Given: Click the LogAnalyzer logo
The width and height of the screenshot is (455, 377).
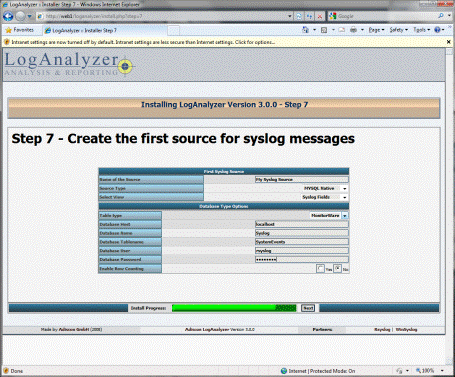Looking at the screenshot, I should click(68, 64).
